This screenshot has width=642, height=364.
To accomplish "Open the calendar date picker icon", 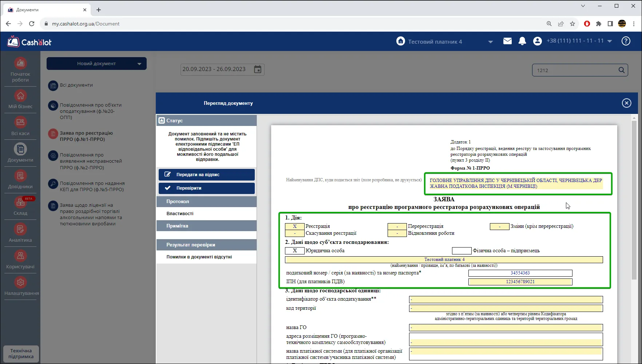I will [x=258, y=69].
